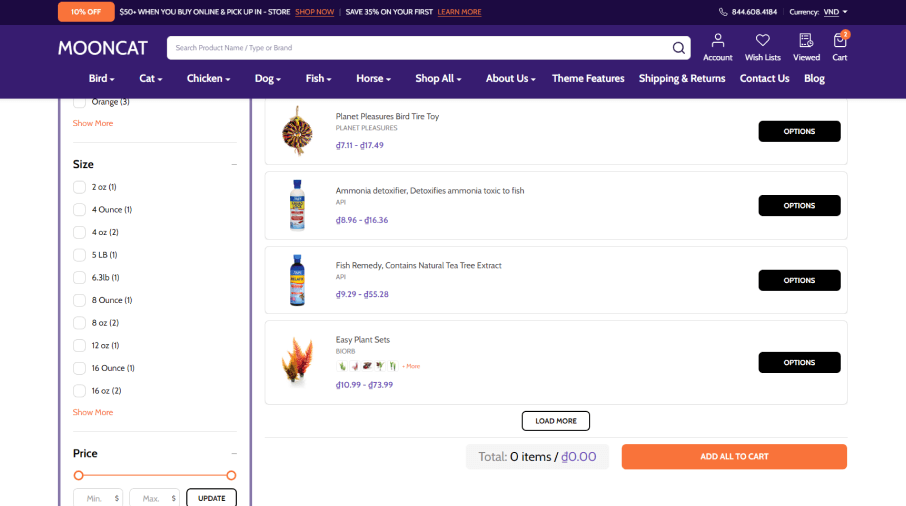906x506 pixels.
Task: Click the phone icon beside 844.608.4184
Action: (x=723, y=12)
